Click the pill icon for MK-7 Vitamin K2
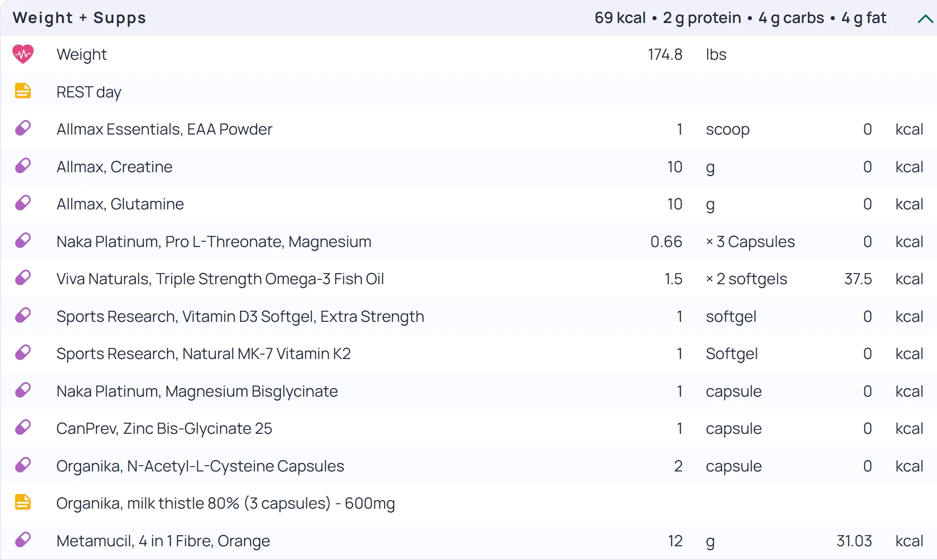 (x=23, y=353)
